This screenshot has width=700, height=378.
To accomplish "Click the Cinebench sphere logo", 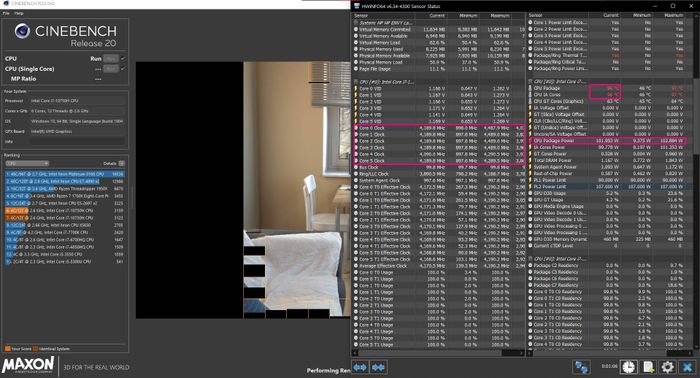I will [x=22, y=31].
